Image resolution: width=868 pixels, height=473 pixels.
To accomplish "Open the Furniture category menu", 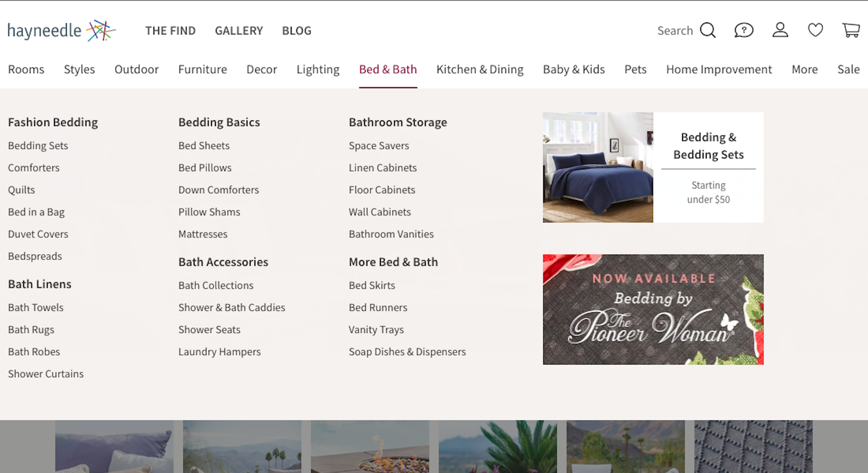I will (x=202, y=69).
